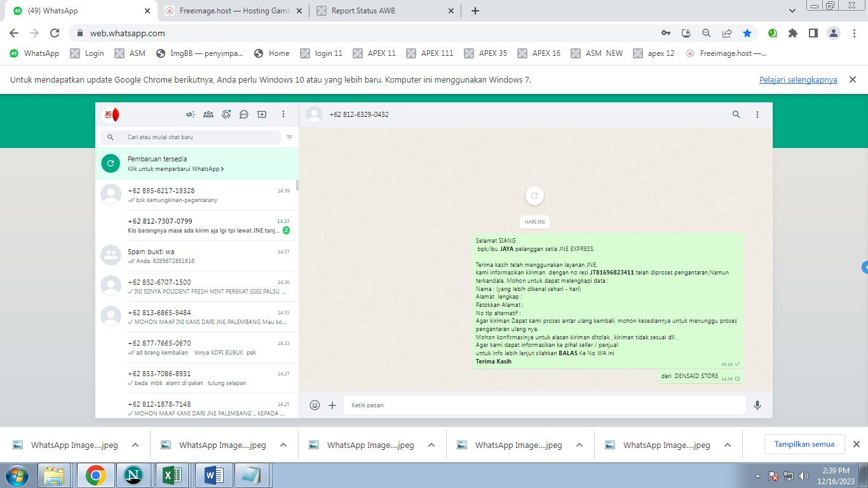Viewport: 868px width, 488px height.
Task: Open the tab search chevron in Chrome
Action: pos(792,11)
